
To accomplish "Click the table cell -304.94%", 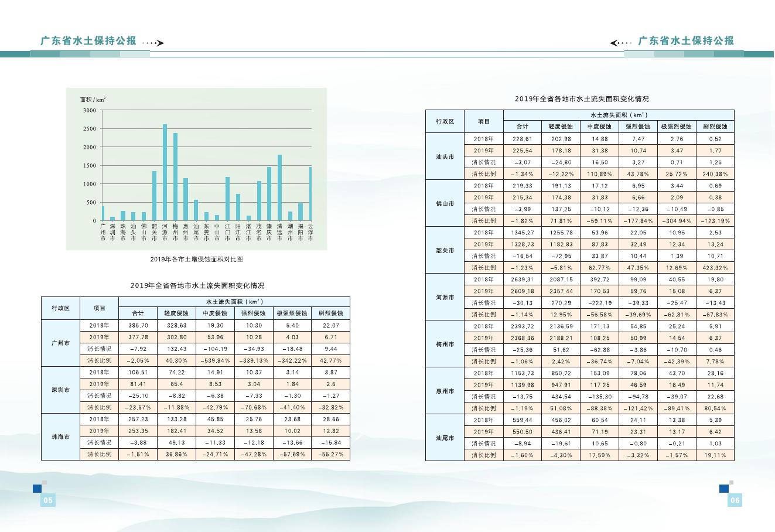I will (677, 221).
